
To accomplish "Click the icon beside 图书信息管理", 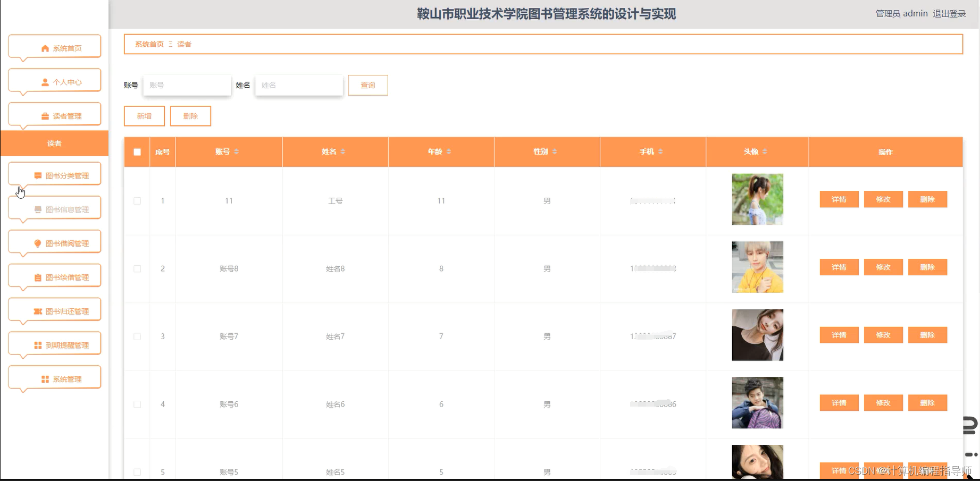I will 38,210.
